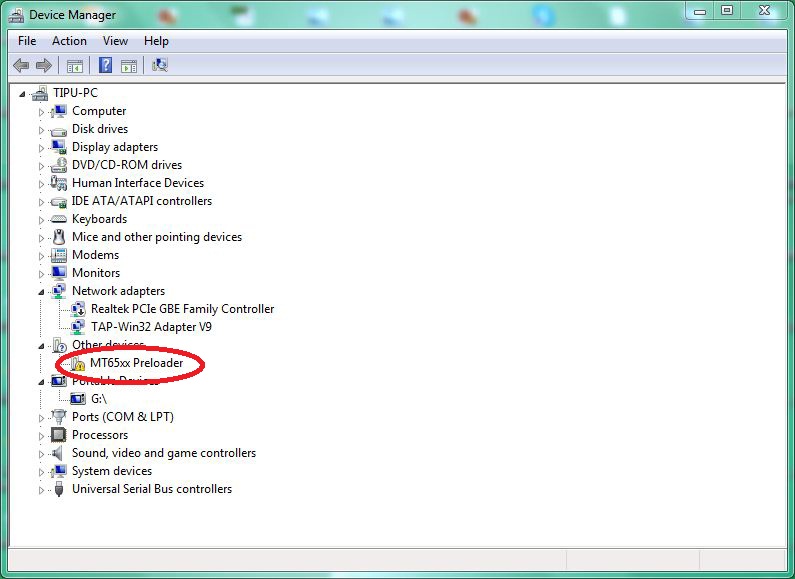Viewport: 795px width, 579px height.
Task: Click the TAP-Win32 Adapter V9 icon
Action: 78,327
